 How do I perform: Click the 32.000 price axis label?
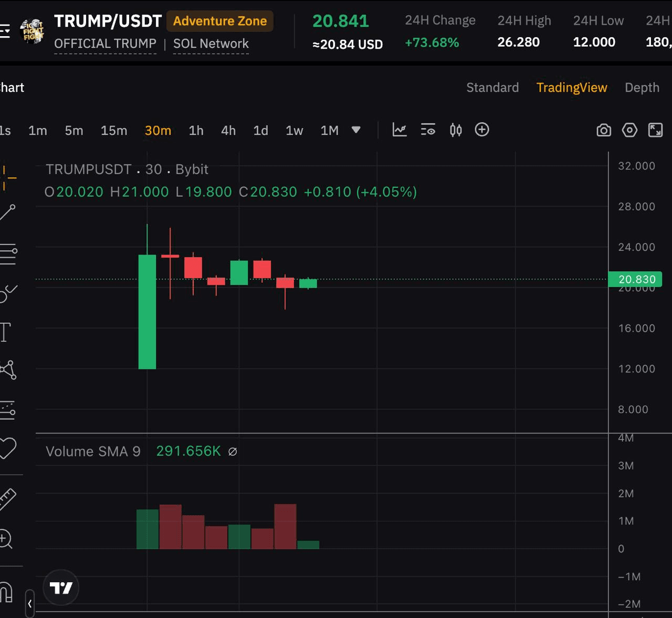click(x=636, y=166)
